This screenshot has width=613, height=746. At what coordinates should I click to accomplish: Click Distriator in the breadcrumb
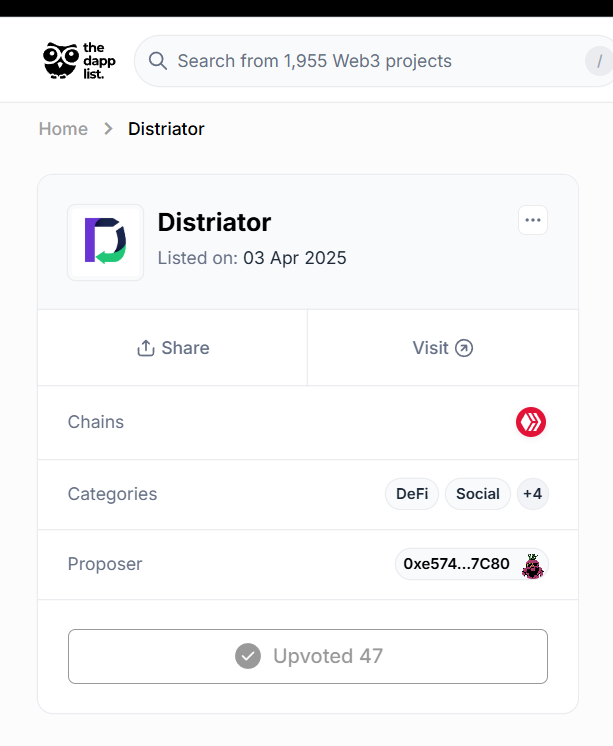[166, 129]
